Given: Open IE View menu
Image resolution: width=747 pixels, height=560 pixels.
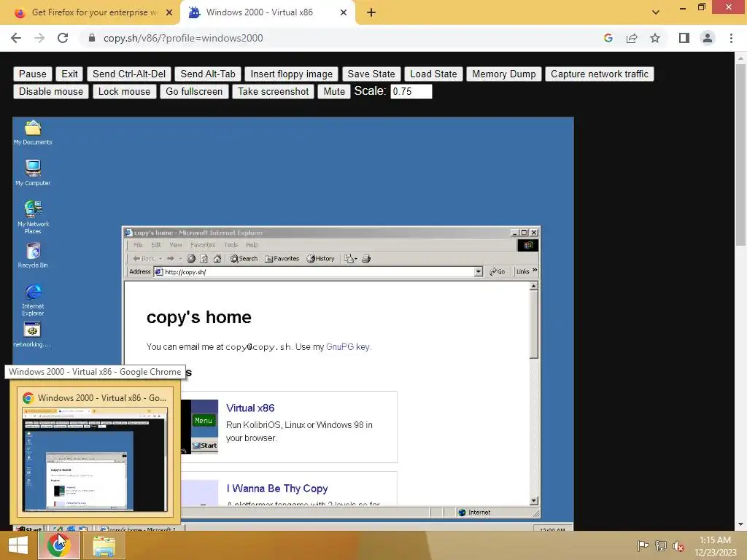Looking at the screenshot, I should 176,245.
